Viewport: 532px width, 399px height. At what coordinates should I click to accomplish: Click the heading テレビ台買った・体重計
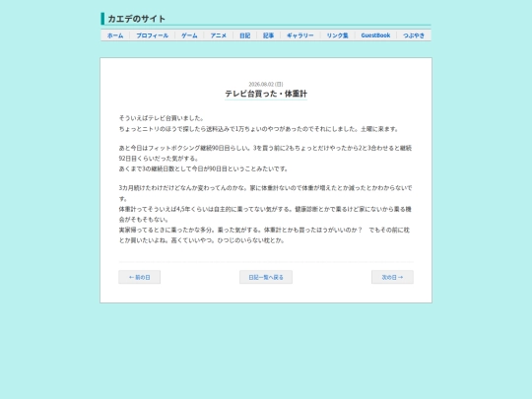(x=266, y=94)
